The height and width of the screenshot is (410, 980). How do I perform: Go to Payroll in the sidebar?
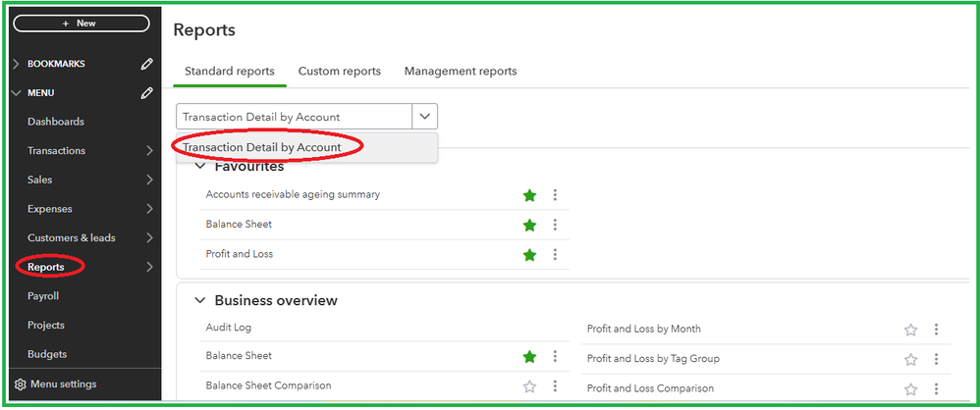[43, 296]
